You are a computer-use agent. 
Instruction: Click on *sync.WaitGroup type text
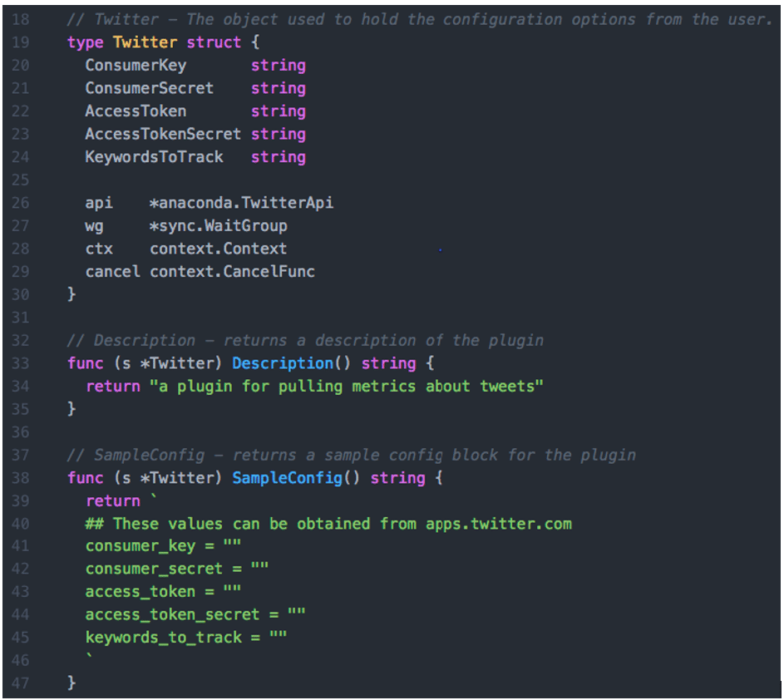(219, 226)
